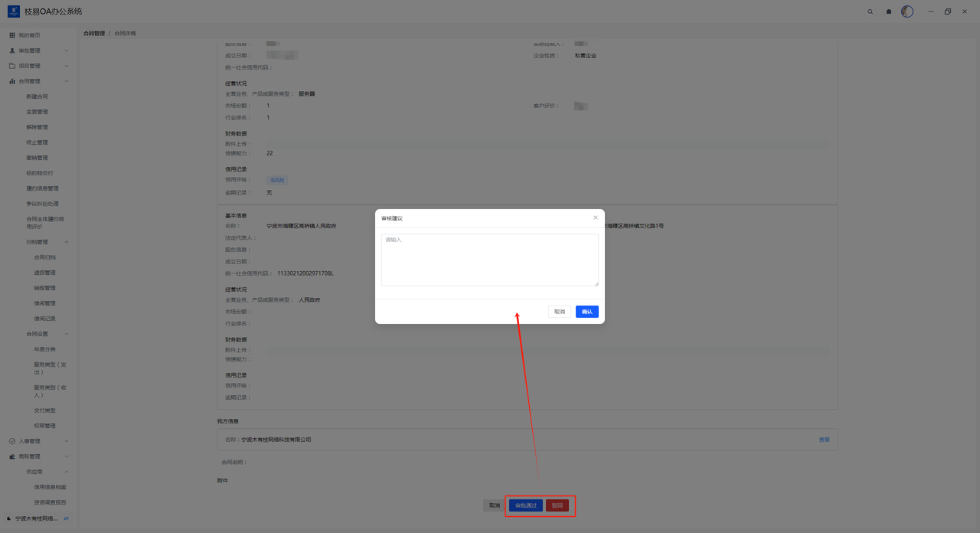Click 确认 button in dialog
Screen dimensions: 980x533
[586, 312]
